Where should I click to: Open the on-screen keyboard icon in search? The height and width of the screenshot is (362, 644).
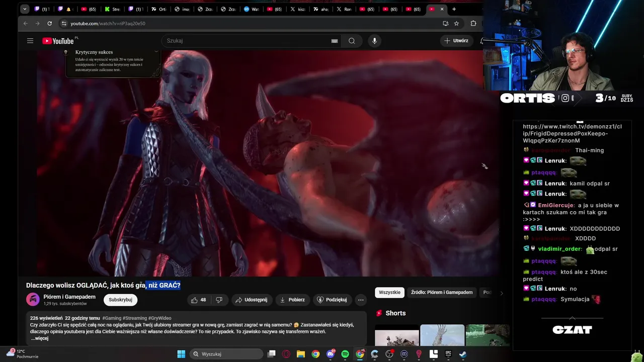click(335, 41)
